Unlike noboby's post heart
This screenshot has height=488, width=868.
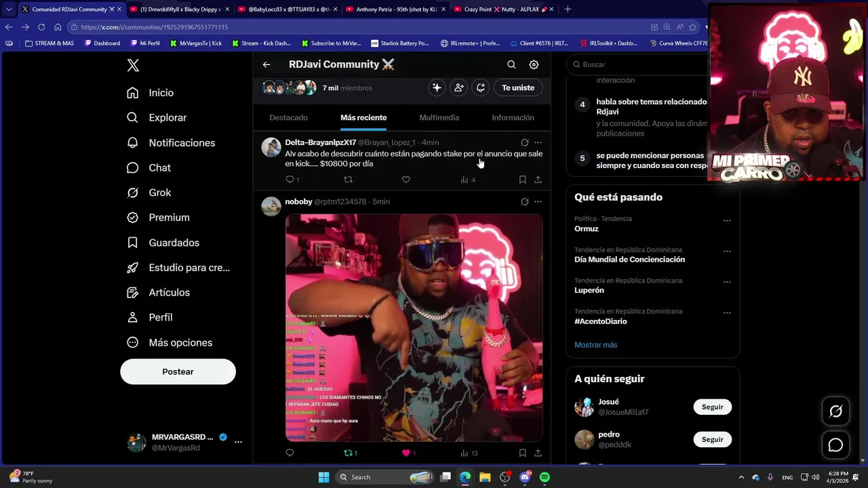coord(408,453)
